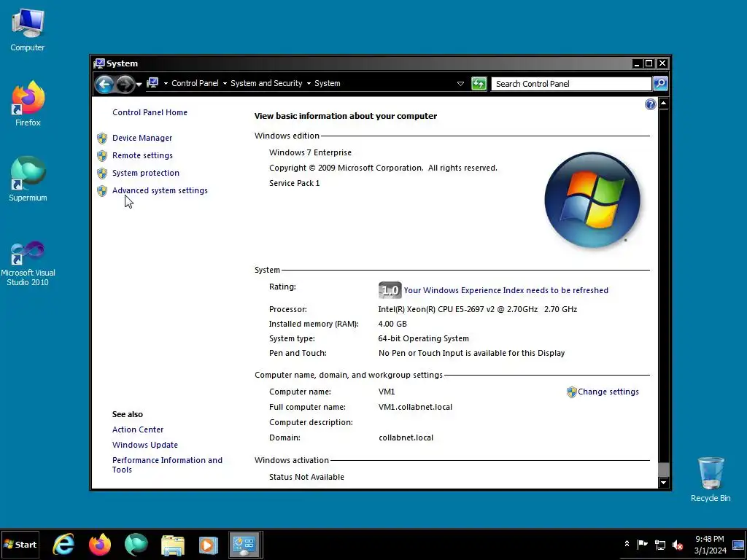The width and height of the screenshot is (747, 560).
Task: Launch Firefox from the taskbar
Action: [x=99, y=544]
